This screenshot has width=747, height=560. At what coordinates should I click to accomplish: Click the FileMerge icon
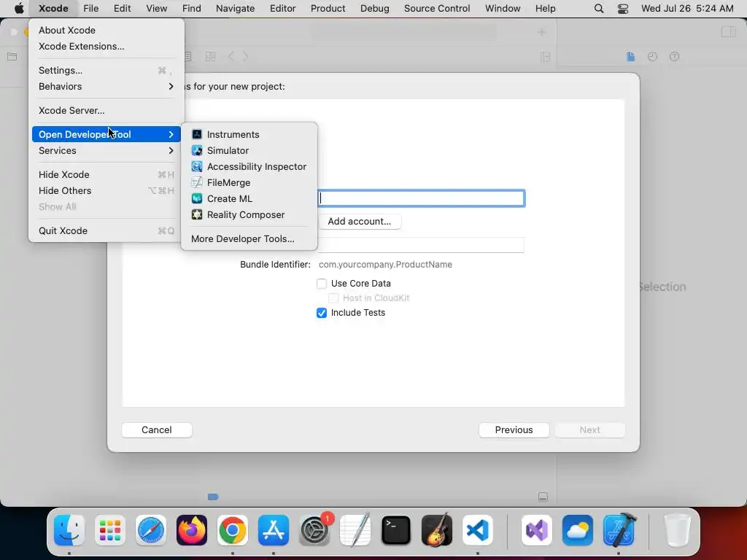pyautogui.click(x=197, y=182)
